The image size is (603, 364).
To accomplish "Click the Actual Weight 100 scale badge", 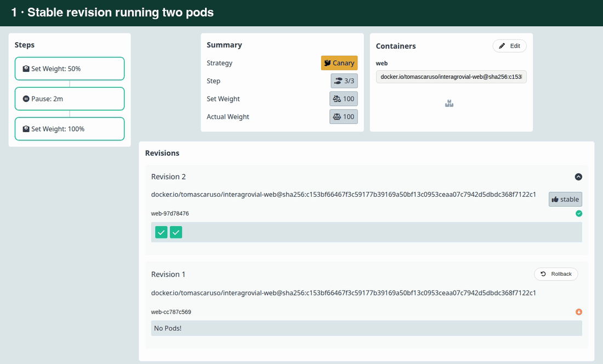I will tap(343, 117).
